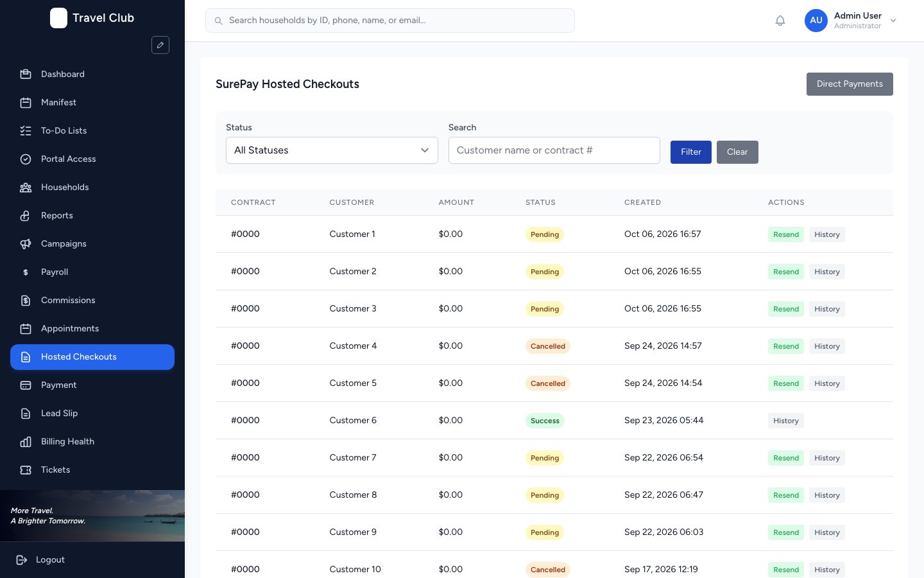Click the AU user avatar
924x578 pixels.
[816, 21]
